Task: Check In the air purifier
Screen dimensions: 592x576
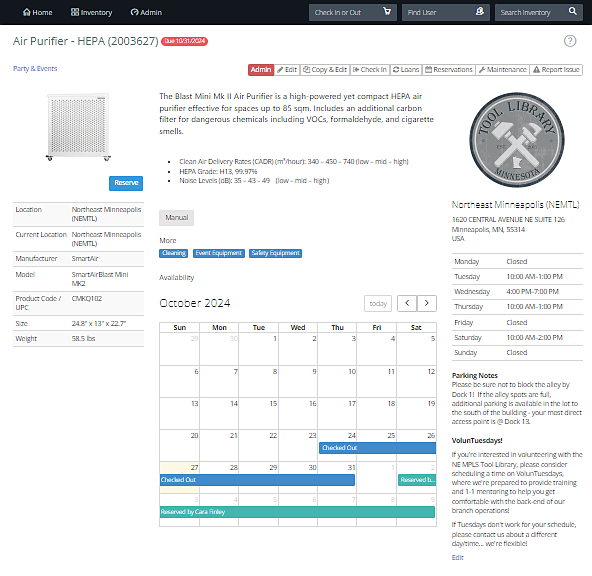Action: pos(370,70)
